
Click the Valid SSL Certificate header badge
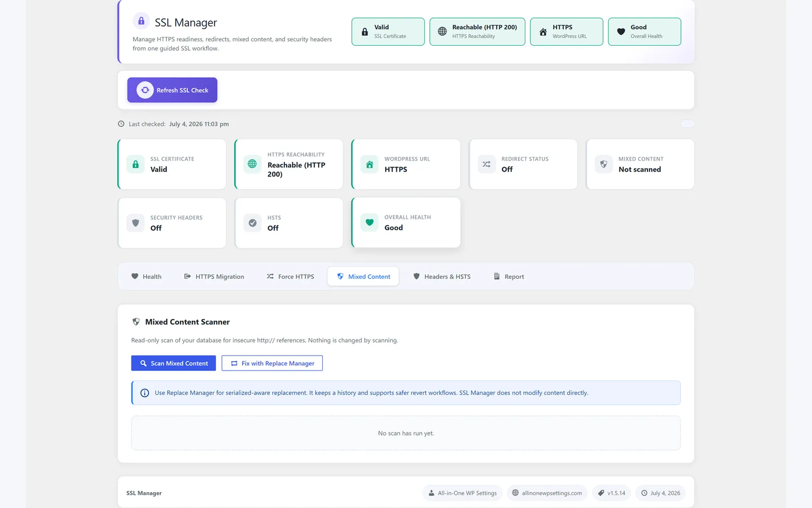point(388,31)
